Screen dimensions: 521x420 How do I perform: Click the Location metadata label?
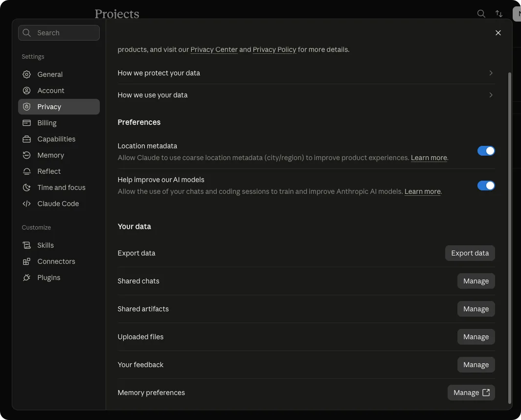coord(147,146)
